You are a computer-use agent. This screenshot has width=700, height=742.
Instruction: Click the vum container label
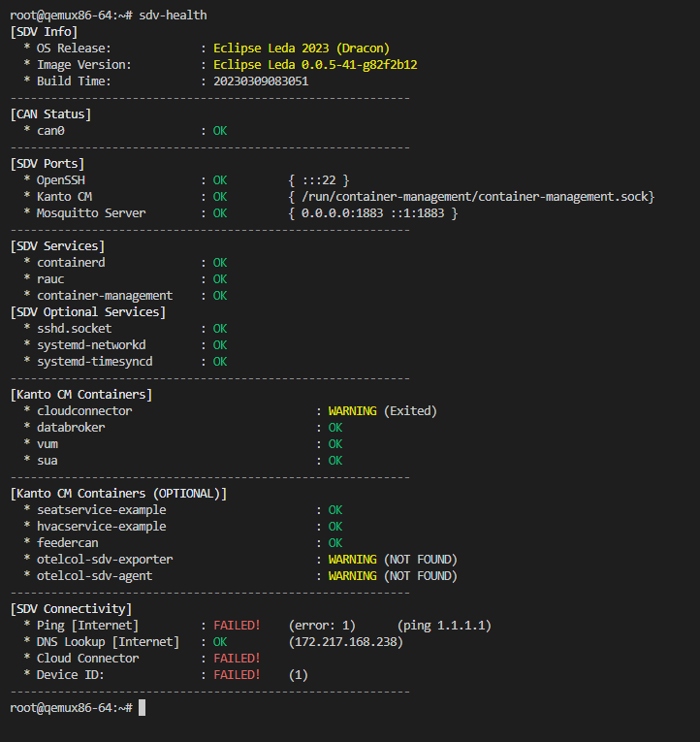pos(48,445)
